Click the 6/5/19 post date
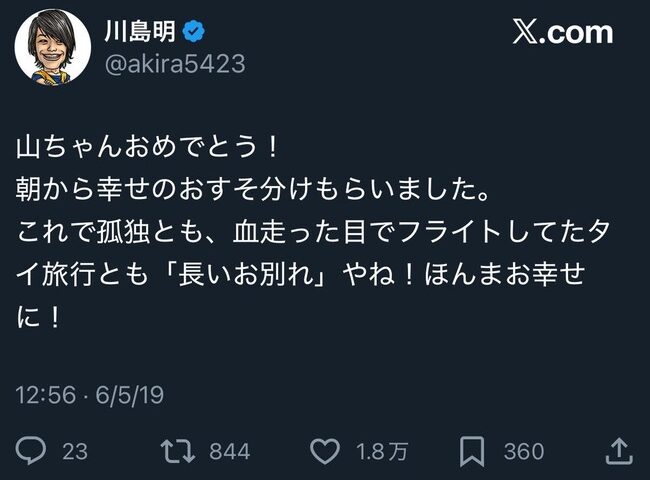Viewport: 650px width, 480px height. (131, 395)
